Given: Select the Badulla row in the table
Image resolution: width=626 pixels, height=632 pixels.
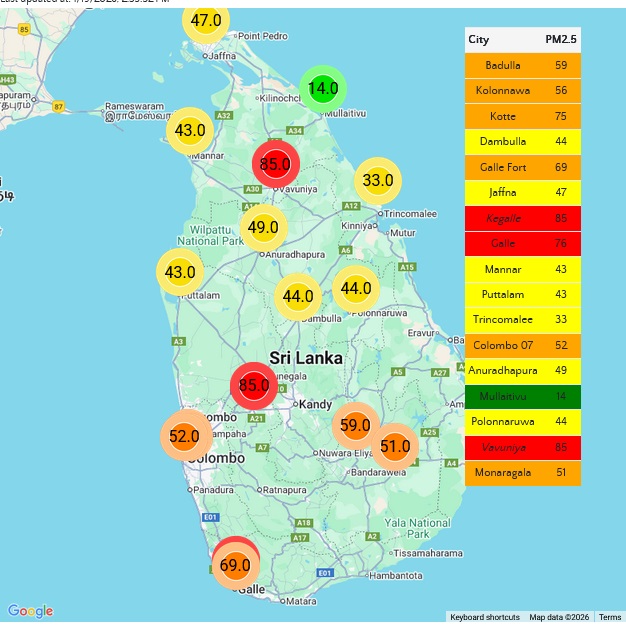Looking at the screenshot, I should pyautogui.click(x=522, y=65).
